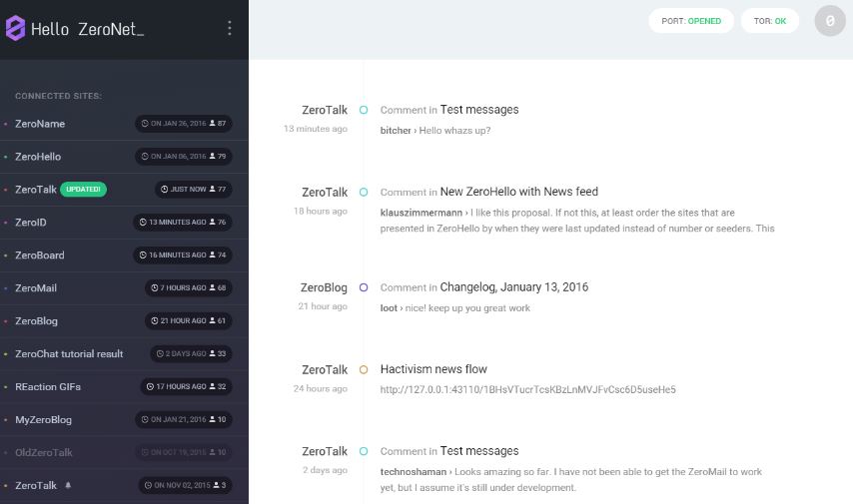Click the bell icon beside bottom ZeroTalk
Viewport: 853px width, 504px height.
pos(68,485)
